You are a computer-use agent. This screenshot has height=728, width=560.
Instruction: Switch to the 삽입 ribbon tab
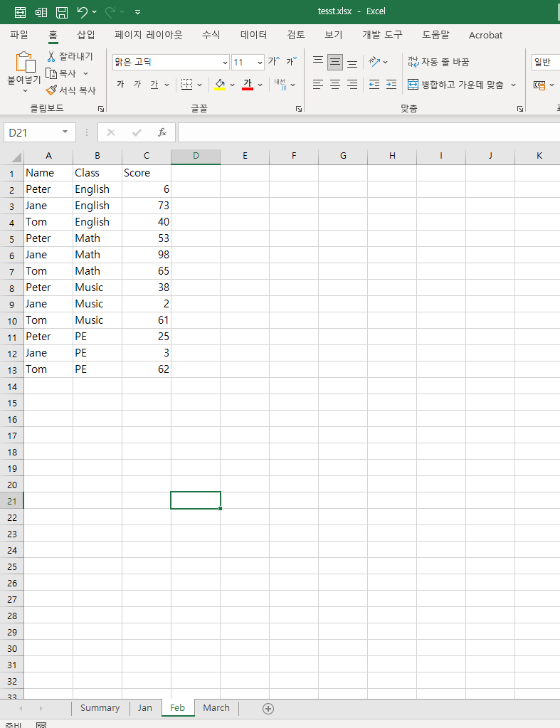click(x=86, y=36)
